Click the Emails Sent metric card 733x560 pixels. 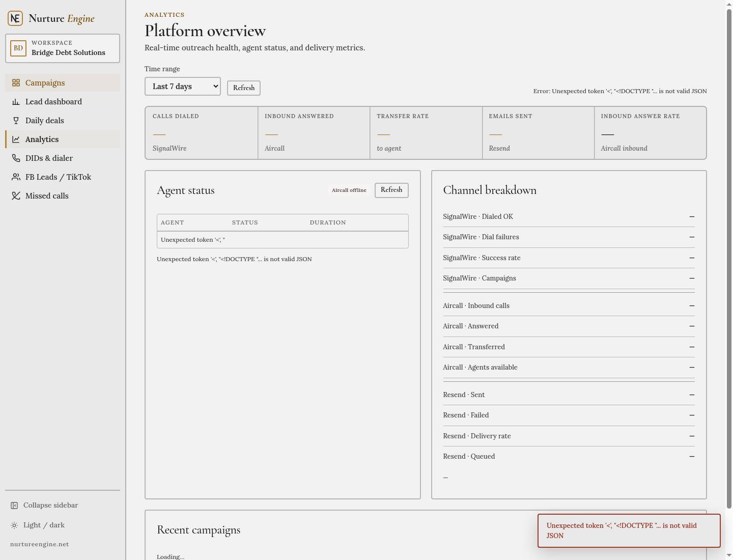pyautogui.click(x=538, y=133)
